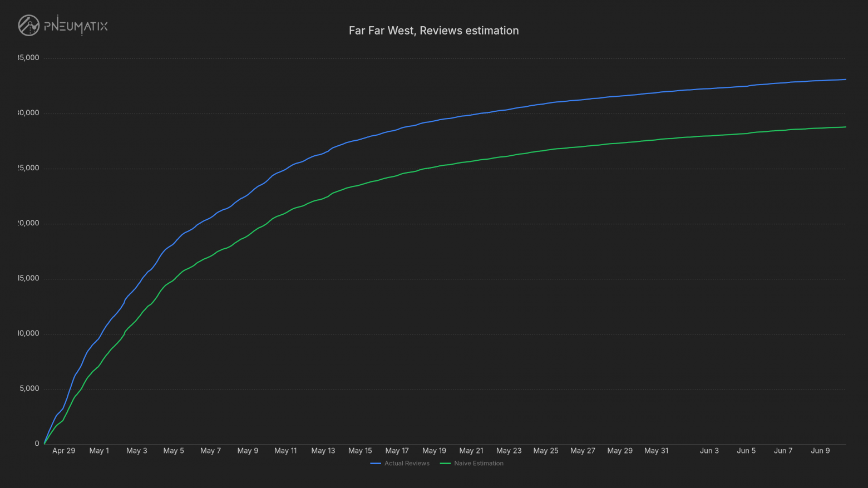Screen dimensions: 868x488
Task: Select the May 25 date tick
Action: (546, 451)
